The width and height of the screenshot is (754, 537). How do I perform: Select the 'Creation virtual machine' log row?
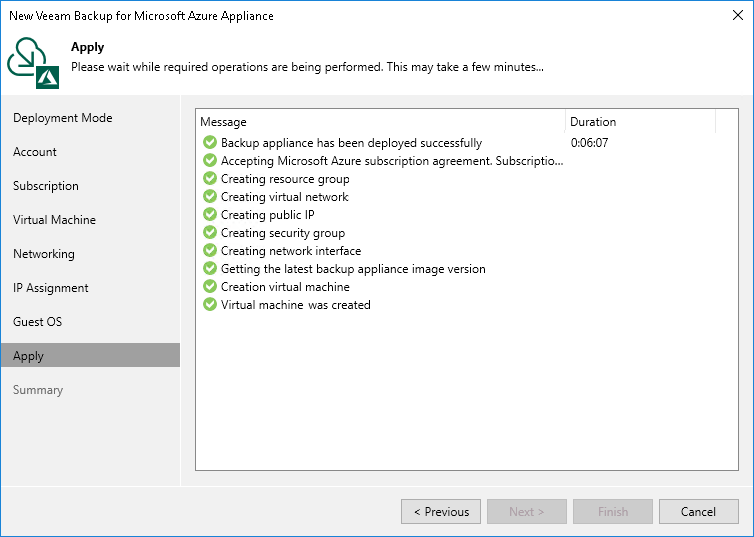coord(285,287)
